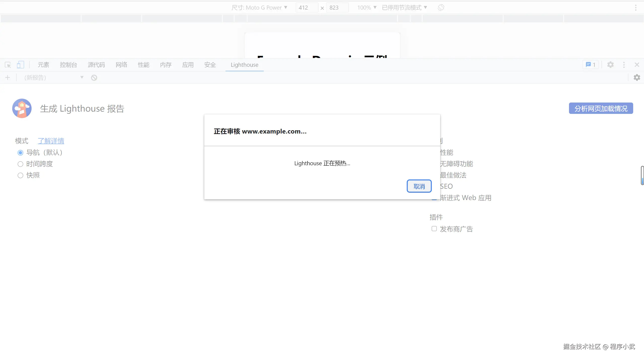Image resolution: width=644 pixels, height=359 pixels.
Task: Open DevTools customize three-dot menu
Action: pos(624,65)
